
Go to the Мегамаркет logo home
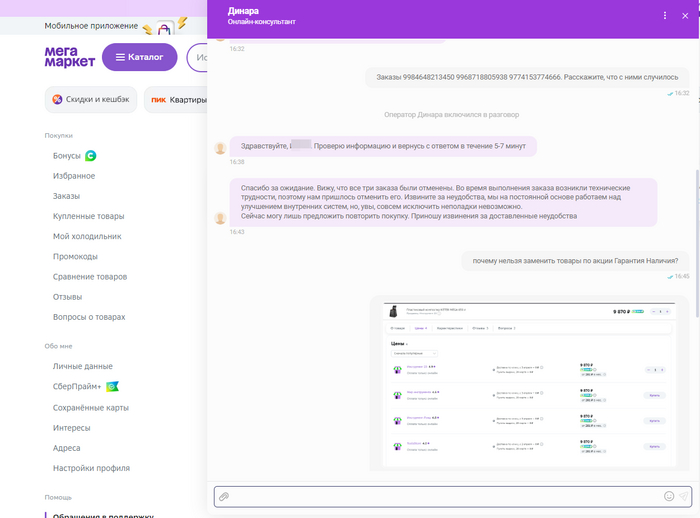pyautogui.click(x=70, y=57)
